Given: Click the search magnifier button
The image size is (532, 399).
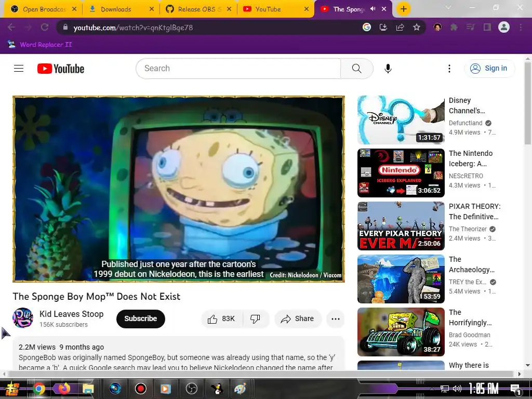Looking at the screenshot, I should [356, 69].
